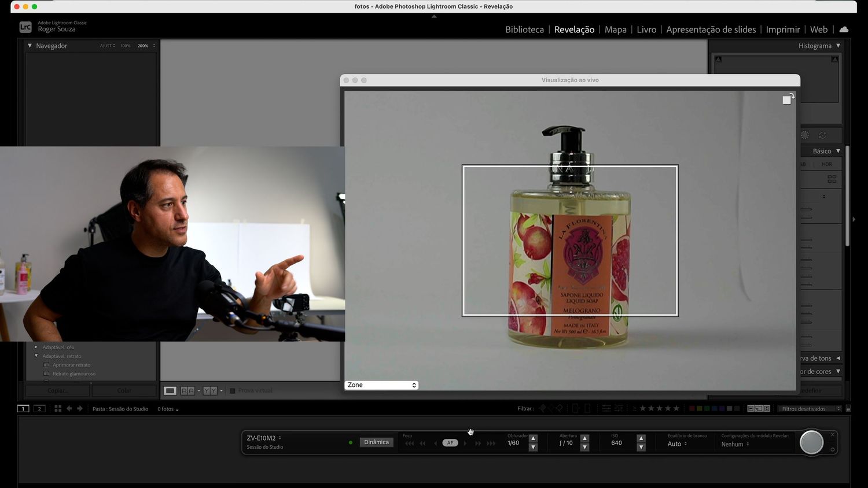Decrease aperture value with down arrow

click(584, 448)
